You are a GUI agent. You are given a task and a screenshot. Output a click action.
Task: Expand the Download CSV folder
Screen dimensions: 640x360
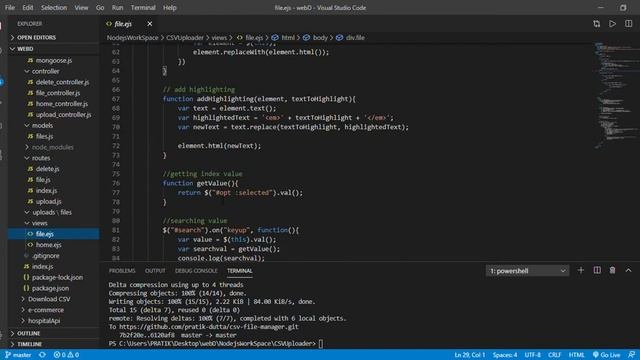tap(49, 299)
